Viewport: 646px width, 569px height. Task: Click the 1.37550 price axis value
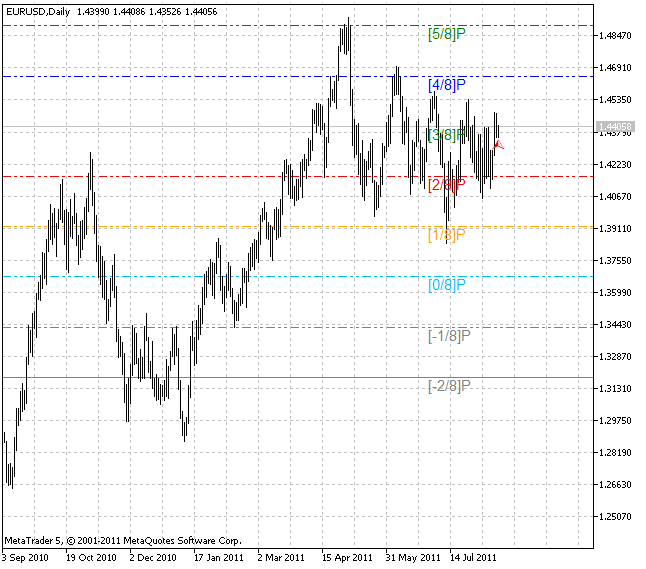(614, 261)
